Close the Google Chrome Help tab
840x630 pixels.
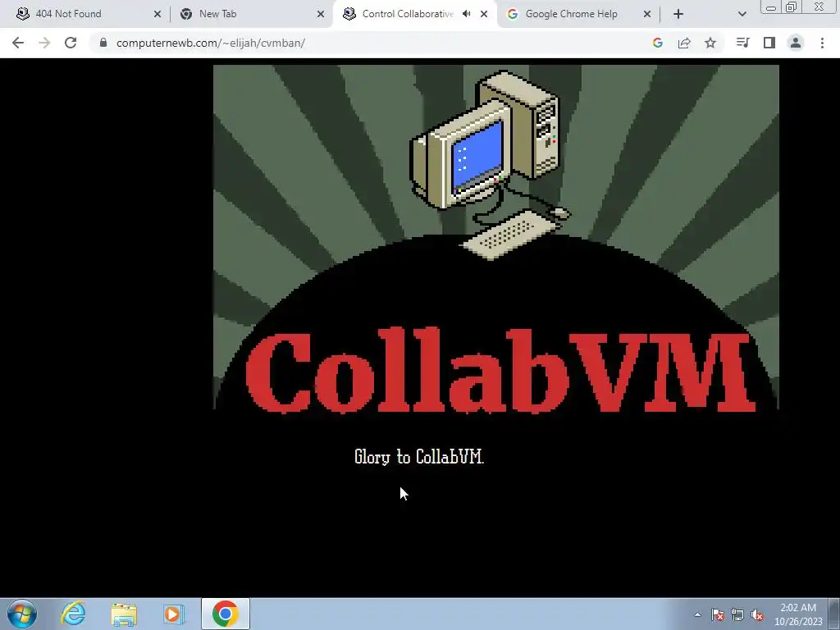[646, 14]
